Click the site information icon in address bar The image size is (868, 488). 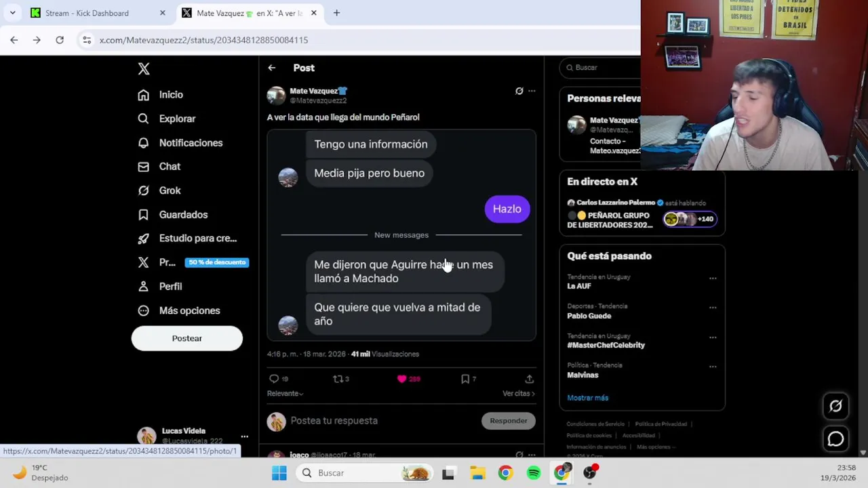click(87, 40)
